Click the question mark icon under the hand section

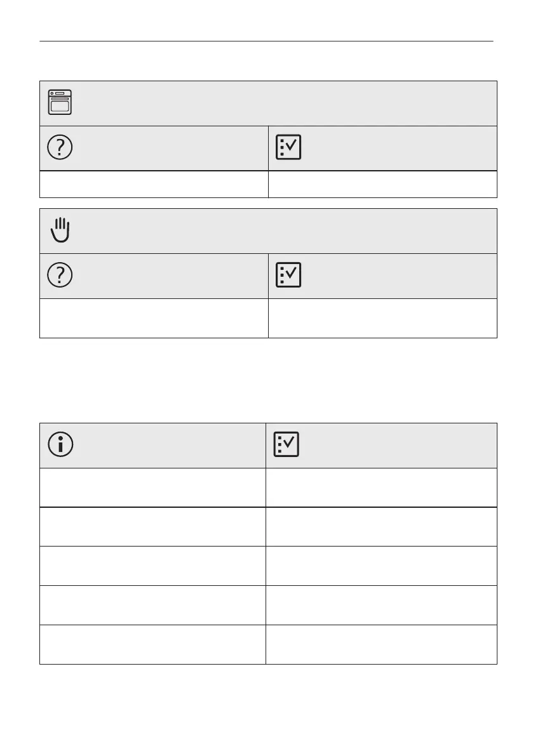point(60,275)
